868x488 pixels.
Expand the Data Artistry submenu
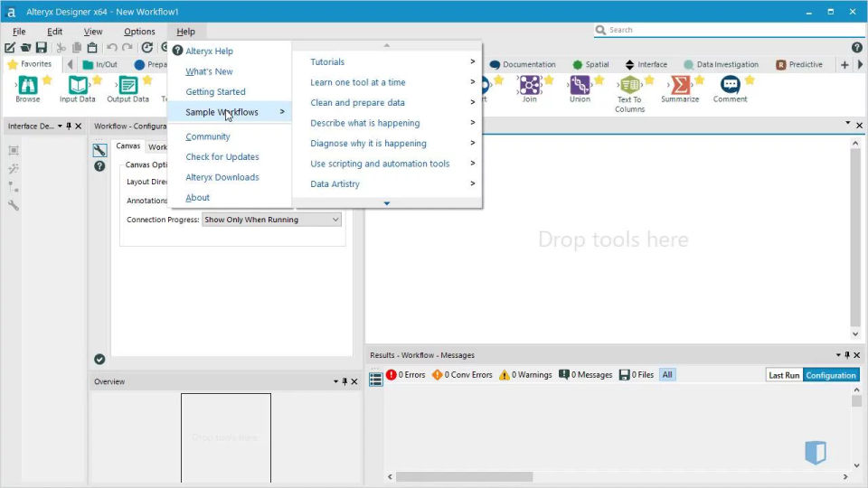[x=388, y=183]
